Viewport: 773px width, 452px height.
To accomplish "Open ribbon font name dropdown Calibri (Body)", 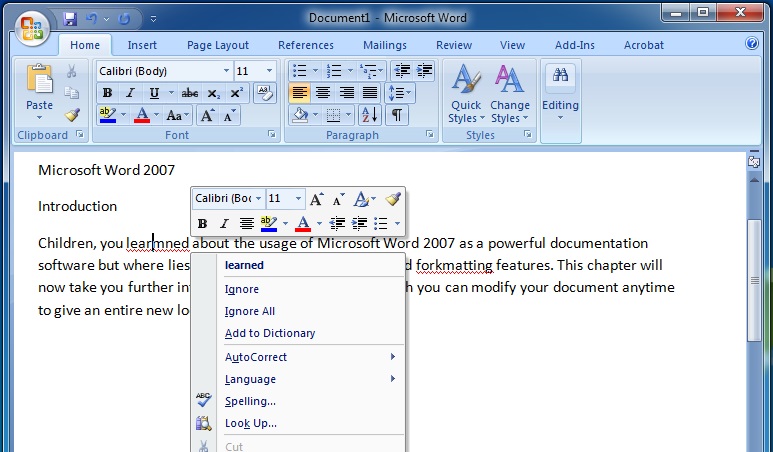I will pyautogui.click(x=226, y=71).
